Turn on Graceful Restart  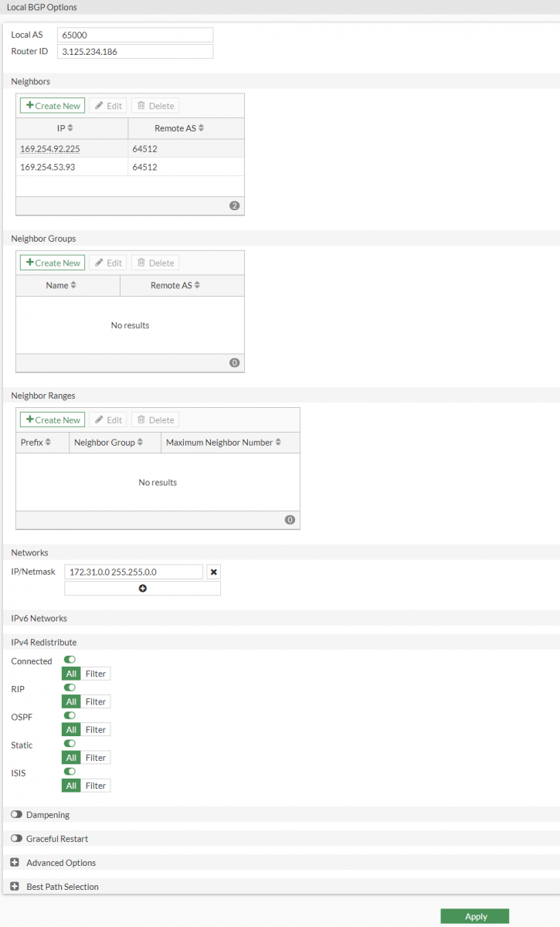[x=16, y=839]
